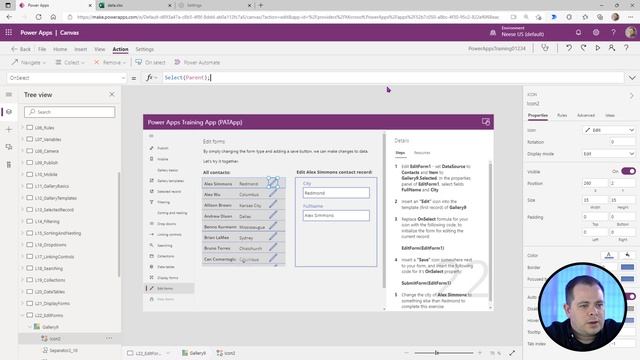Open the Advanced tools icon in the left rail
Image resolution: width=640 pixels, height=360 pixels.
click(x=9, y=164)
